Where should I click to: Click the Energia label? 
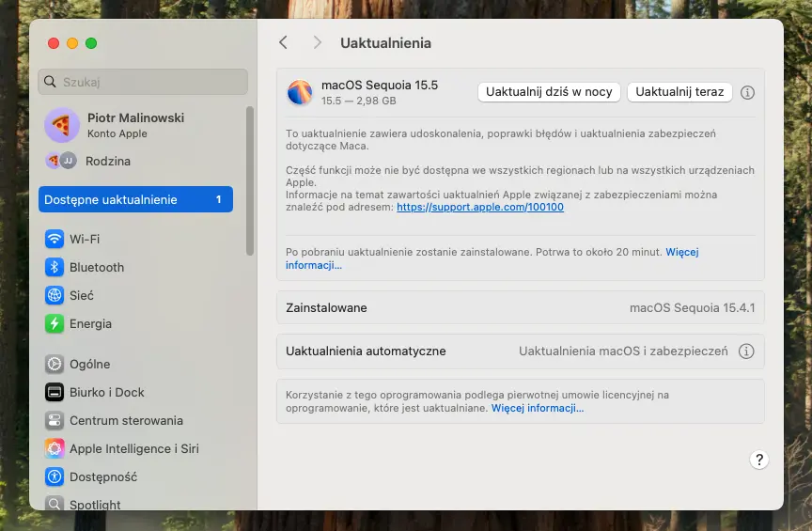pos(90,324)
